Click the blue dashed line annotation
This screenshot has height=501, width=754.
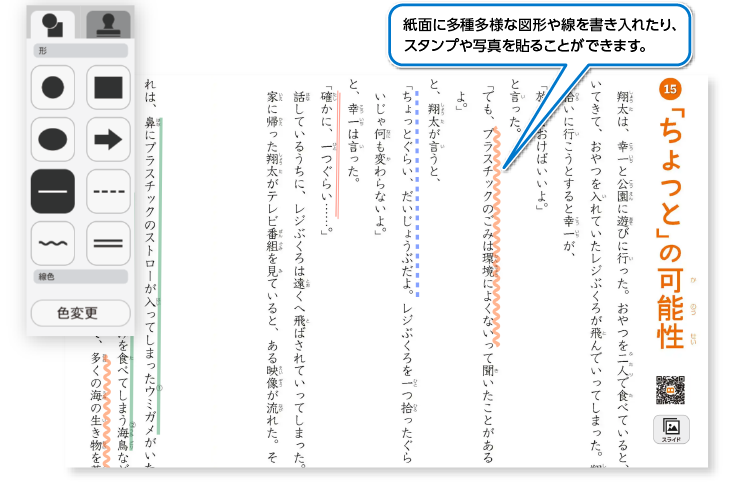click(x=417, y=194)
